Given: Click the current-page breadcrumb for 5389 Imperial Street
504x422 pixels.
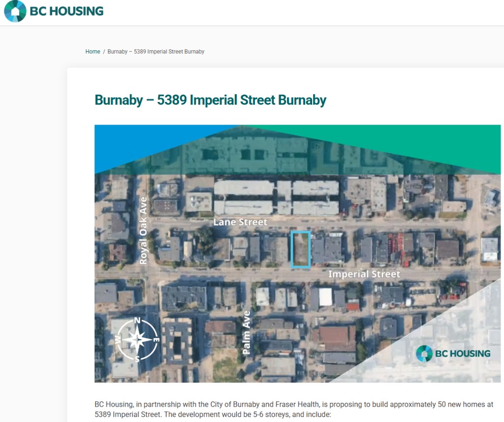Looking at the screenshot, I should coord(156,52).
